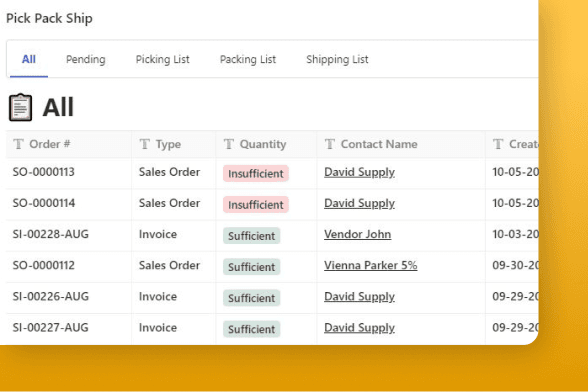The image size is (588, 392).
Task: Open the Vienna Parker 5% contact link
Action: click(370, 266)
